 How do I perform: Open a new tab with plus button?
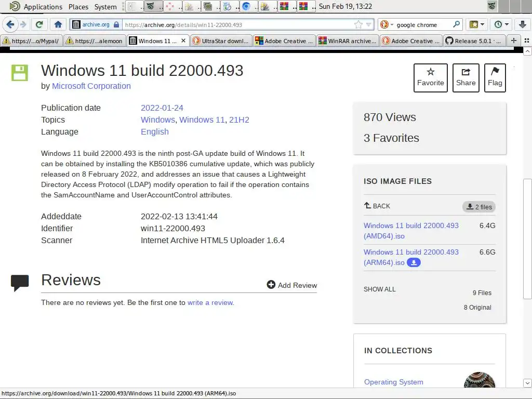click(x=514, y=41)
